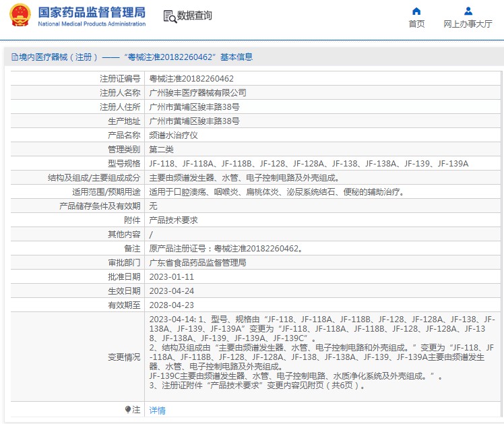Screen dimensions: 504x424
Task: Click the 生效日期 label
Action: (x=124, y=291)
